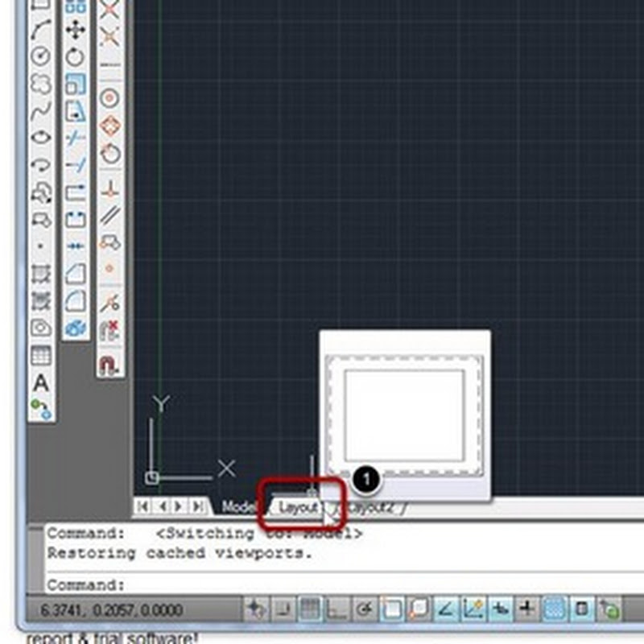Pick the Snap to Extension icon
The height and width of the screenshot is (644, 644).
(110, 64)
